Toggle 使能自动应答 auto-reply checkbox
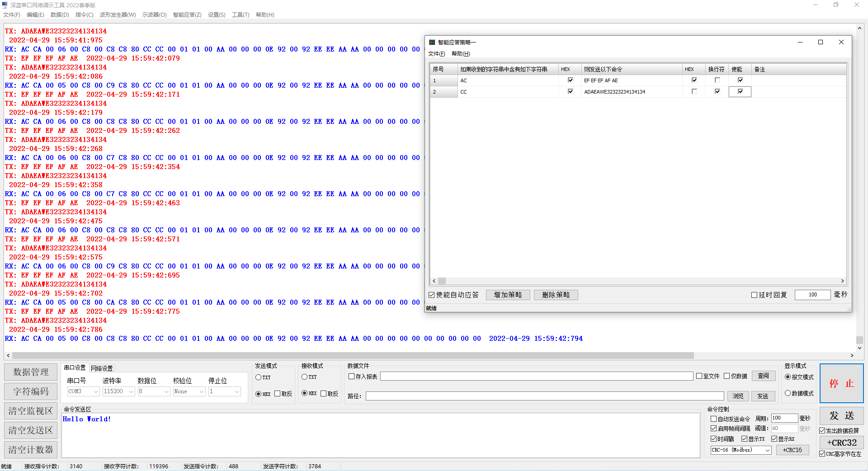Screen dimensions: 868x471 tap(432, 295)
